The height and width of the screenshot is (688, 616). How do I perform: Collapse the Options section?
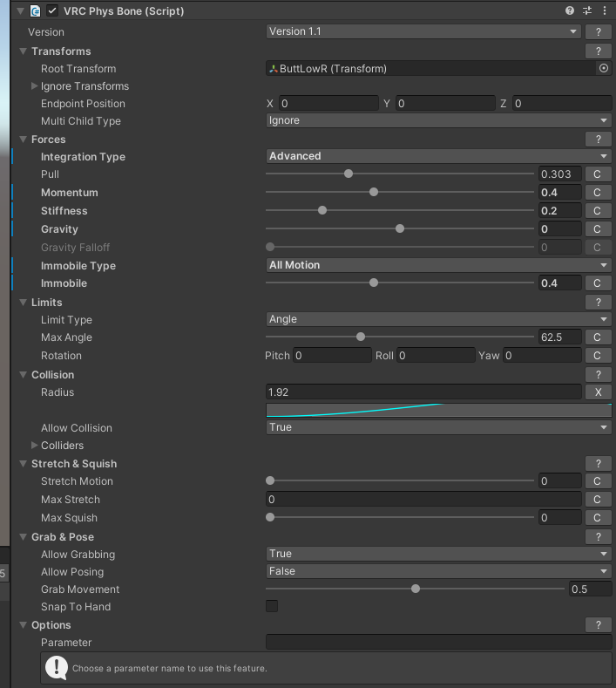click(x=24, y=625)
